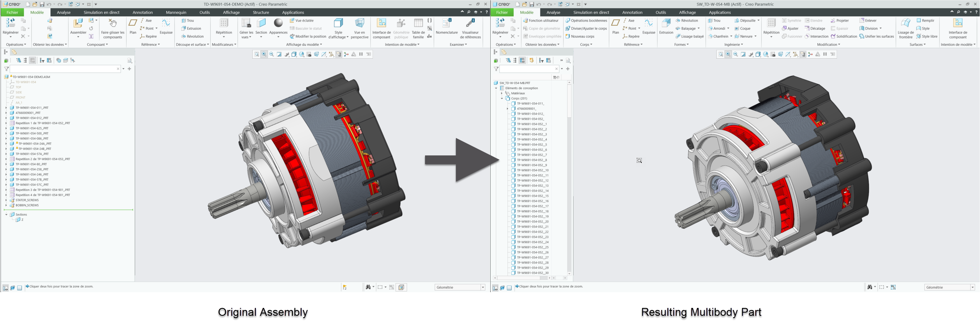Click right model tree vertical scrollbar
Viewport: 980px width, 333px height.
569,178
